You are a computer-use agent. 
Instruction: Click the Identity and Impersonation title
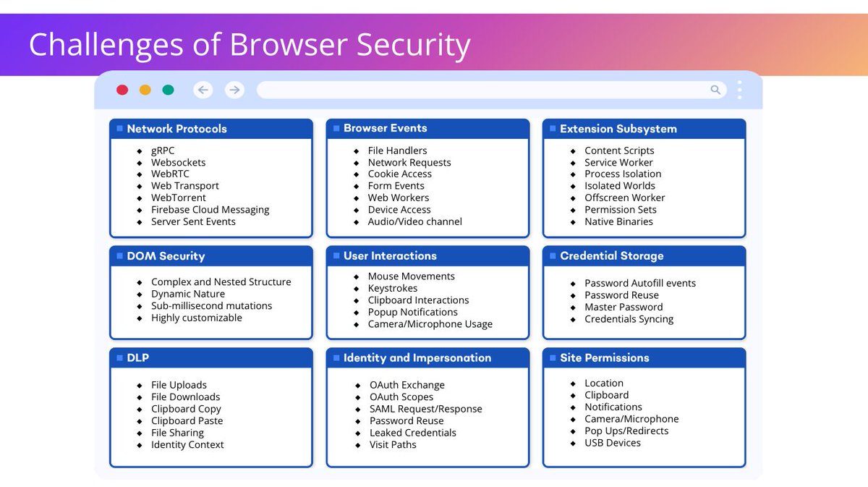tap(420, 357)
